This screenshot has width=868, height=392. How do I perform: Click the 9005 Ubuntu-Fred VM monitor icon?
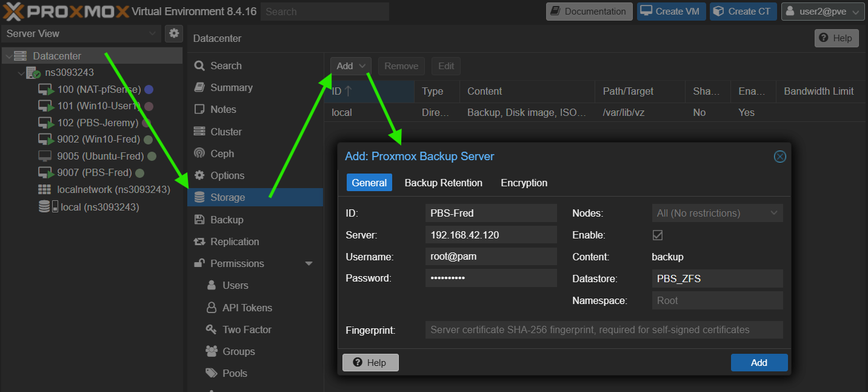(x=45, y=156)
